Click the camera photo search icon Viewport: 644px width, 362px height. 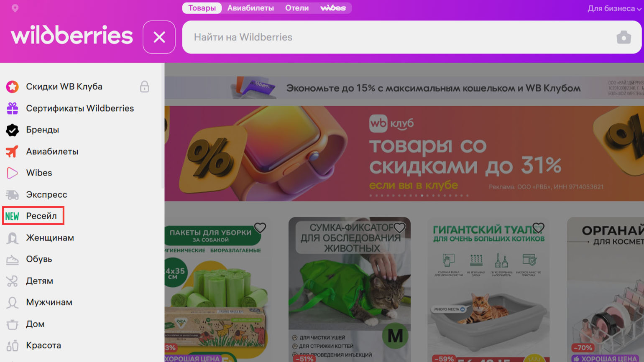tap(624, 37)
